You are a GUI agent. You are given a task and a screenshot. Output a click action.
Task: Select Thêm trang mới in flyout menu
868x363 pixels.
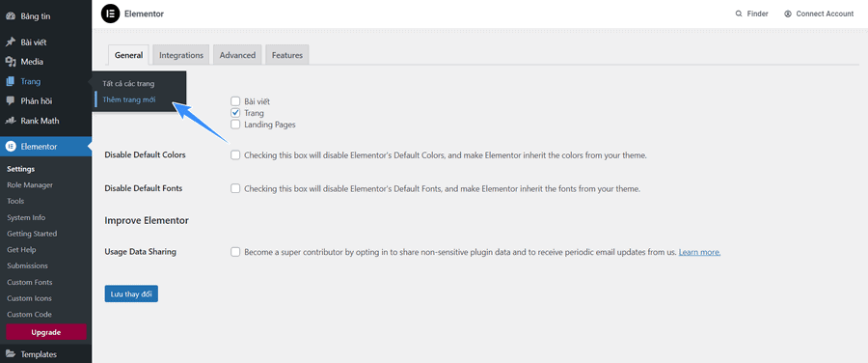[x=129, y=99]
